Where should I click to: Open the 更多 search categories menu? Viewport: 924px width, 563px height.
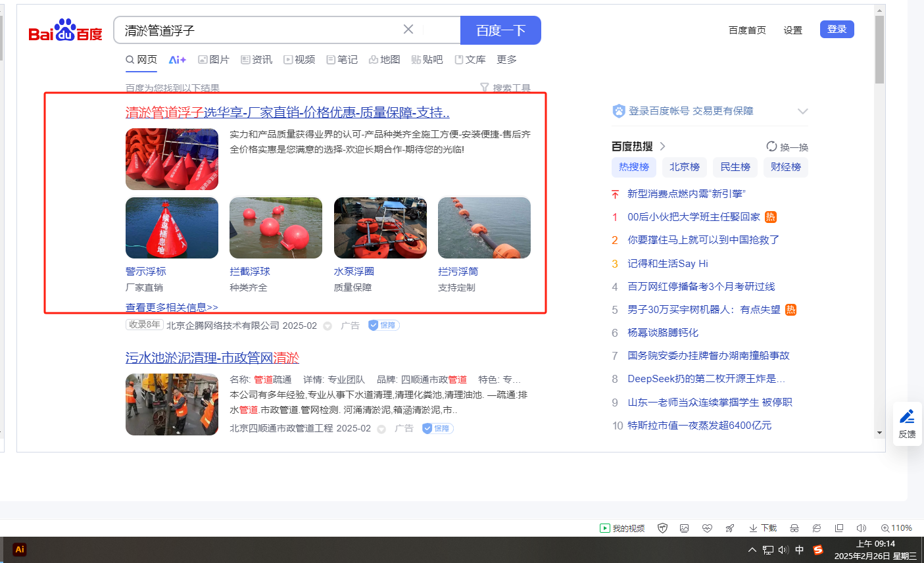pos(506,60)
